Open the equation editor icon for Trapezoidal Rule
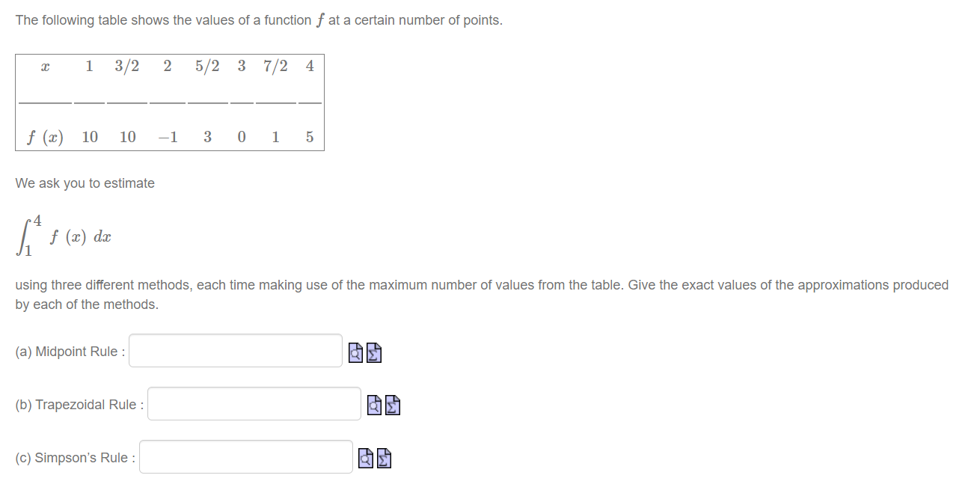The image size is (980, 493). point(393,405)
